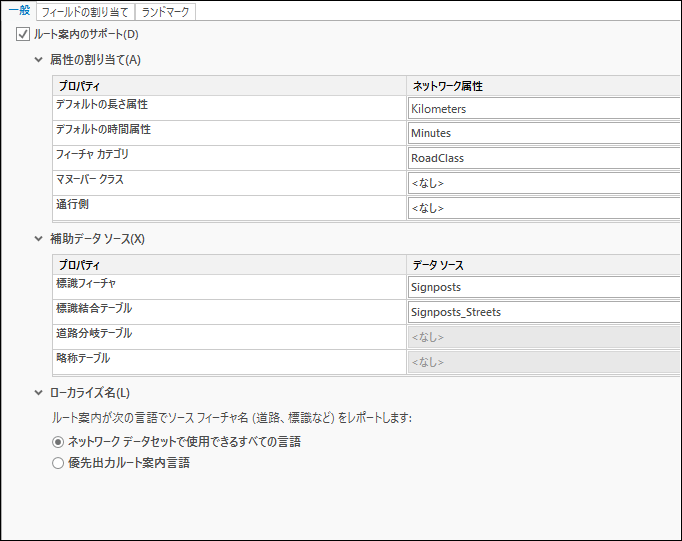Open the RoadClass feature category dropdown

coord(544,158)
